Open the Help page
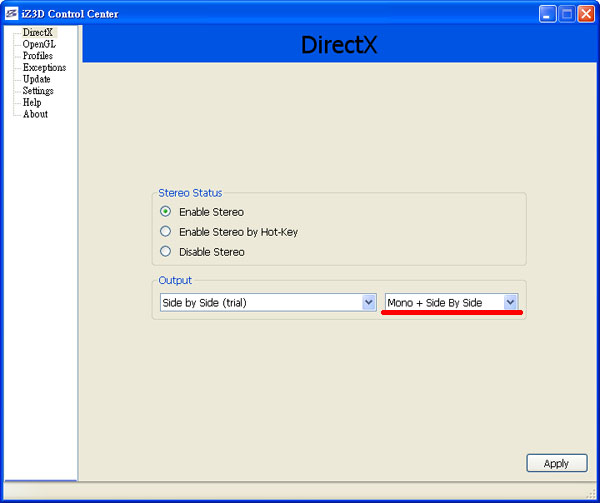The image size is (600, 503). [32, 103]
